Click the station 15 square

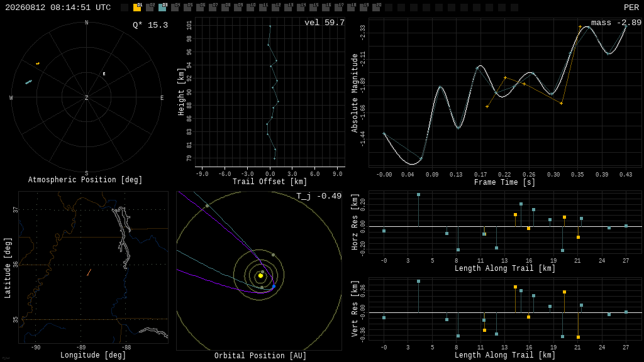313,8
